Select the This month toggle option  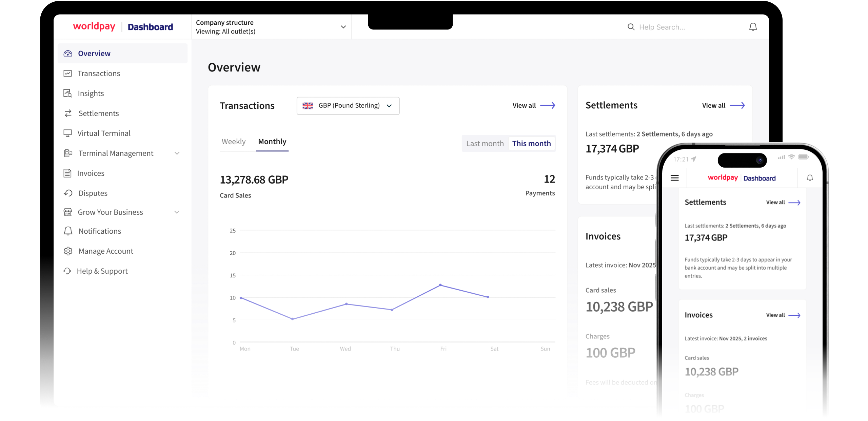[x=531, y=144]
